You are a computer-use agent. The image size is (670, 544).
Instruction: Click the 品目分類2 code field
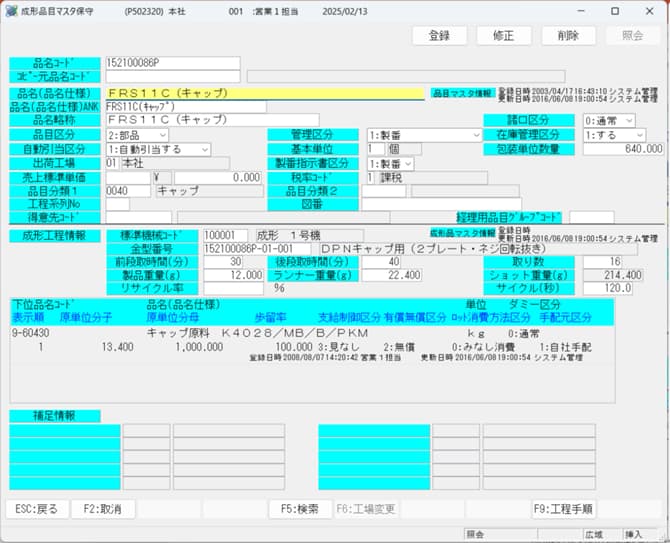point(384,191)
